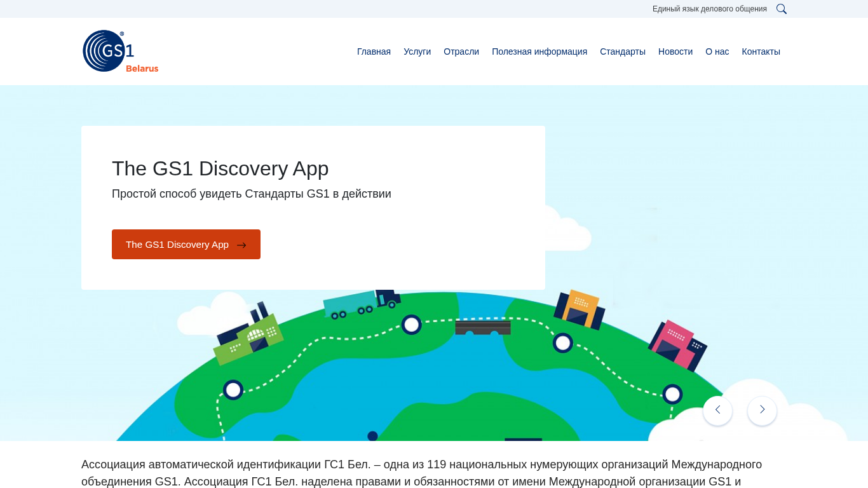Click the 'Ассоциация автоматической идентификации' paragraph
This screenshot has width=868, height=488.
coord(422,473)
